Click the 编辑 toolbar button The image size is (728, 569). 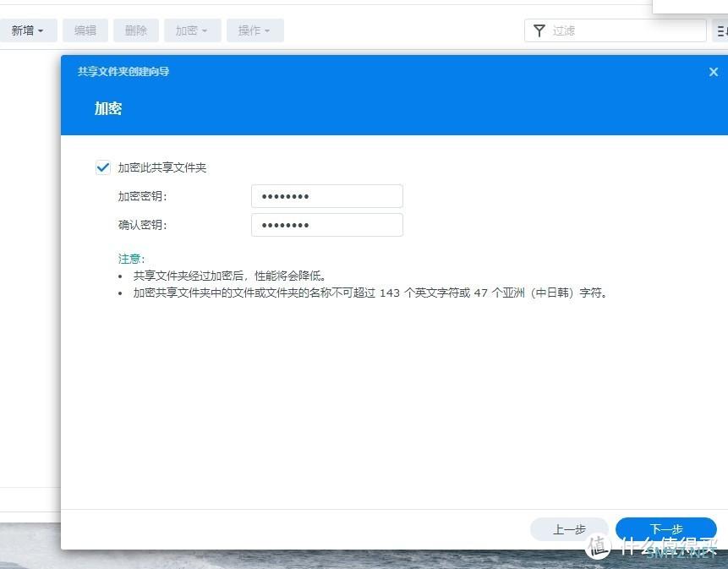point(85,30)
